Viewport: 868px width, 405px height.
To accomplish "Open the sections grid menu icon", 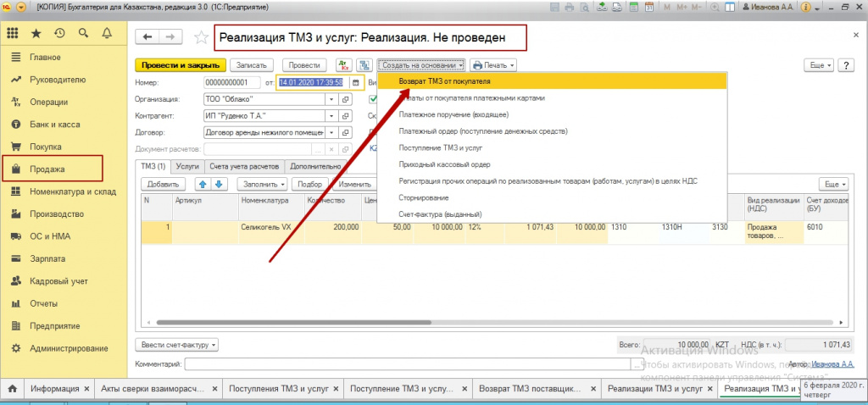I will tap(12, 34).
